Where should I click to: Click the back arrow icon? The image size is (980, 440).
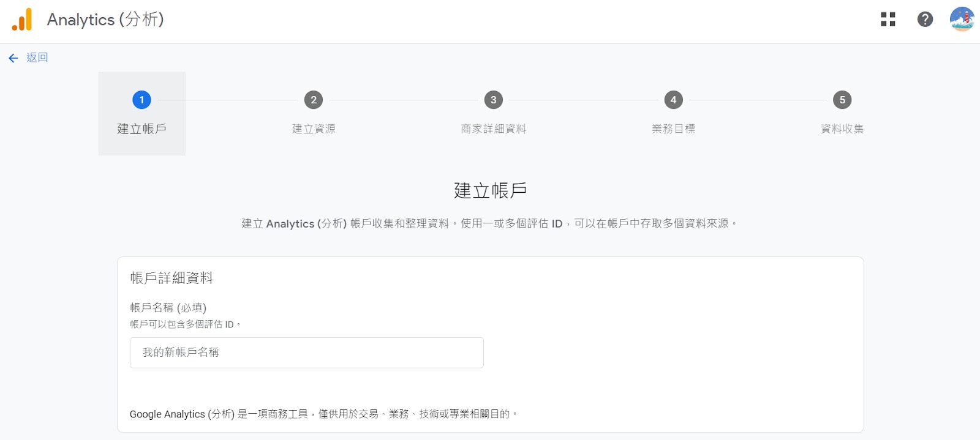pos(13,58)
